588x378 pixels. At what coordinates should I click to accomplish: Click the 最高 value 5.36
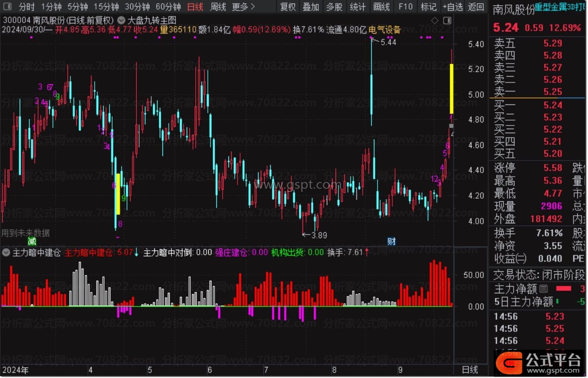[553, 181]
